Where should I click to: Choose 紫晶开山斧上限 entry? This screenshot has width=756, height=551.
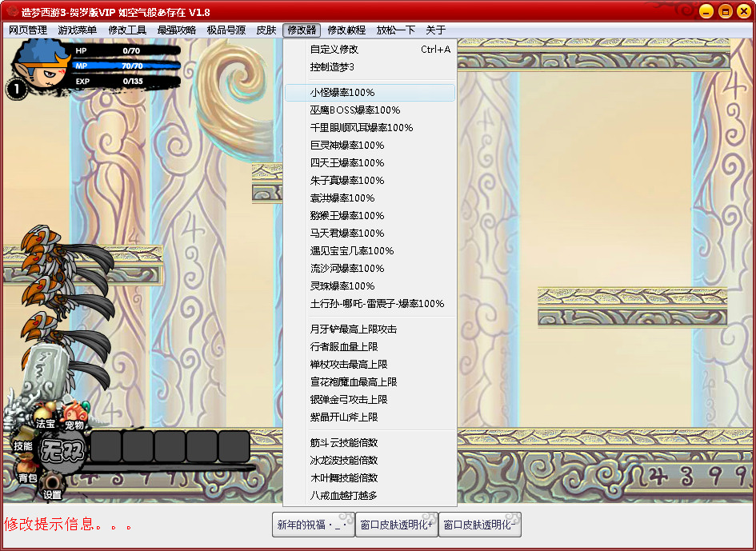tap(370, 417)
